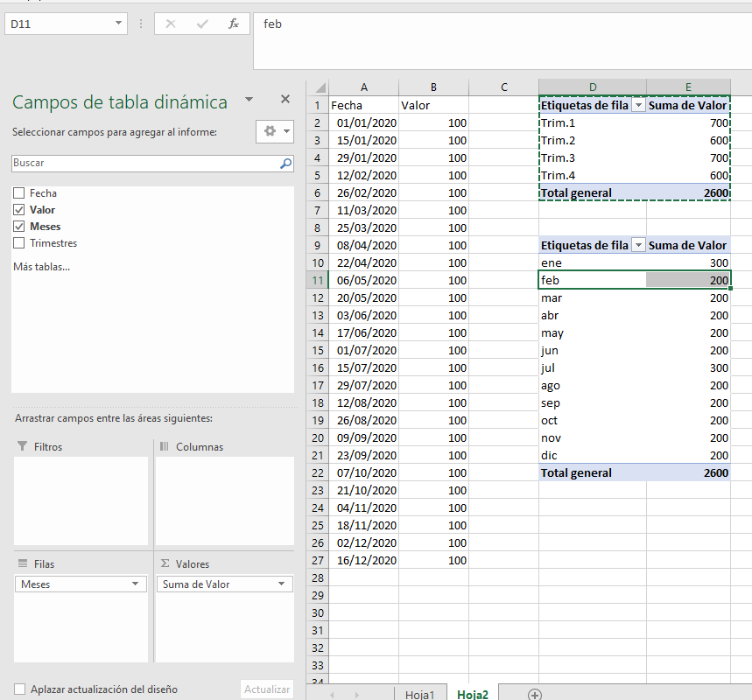Add a new sheet with plus icon
This screenshot has height=700, width=752.
534,694
